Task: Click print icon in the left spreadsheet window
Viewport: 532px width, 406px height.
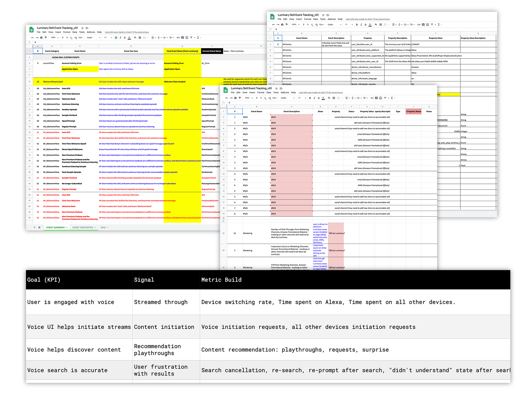Action: click(x=41, y=37)
